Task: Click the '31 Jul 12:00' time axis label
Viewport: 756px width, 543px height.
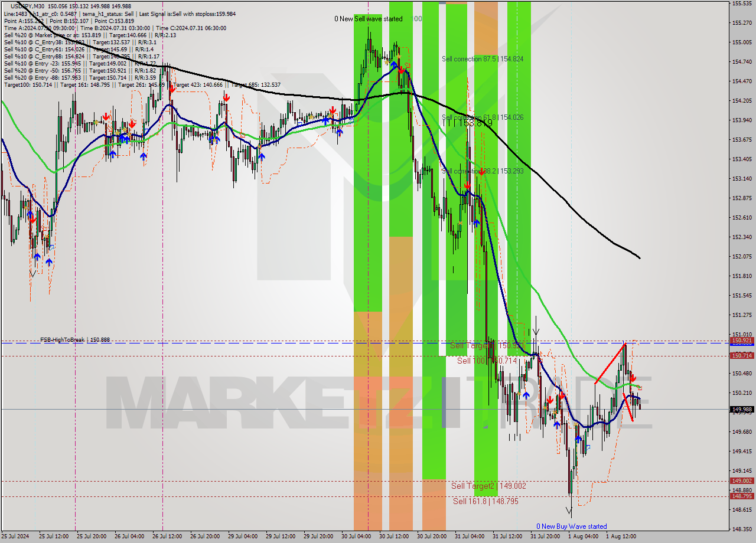Action: [x=507, y=537]
